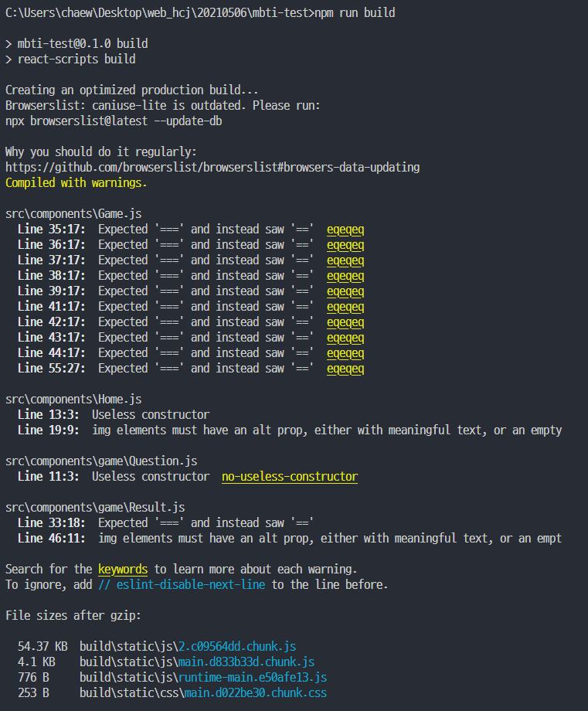Click the src\components\game\Question.js path
This screenshot has width=588, height=711.
101,461
